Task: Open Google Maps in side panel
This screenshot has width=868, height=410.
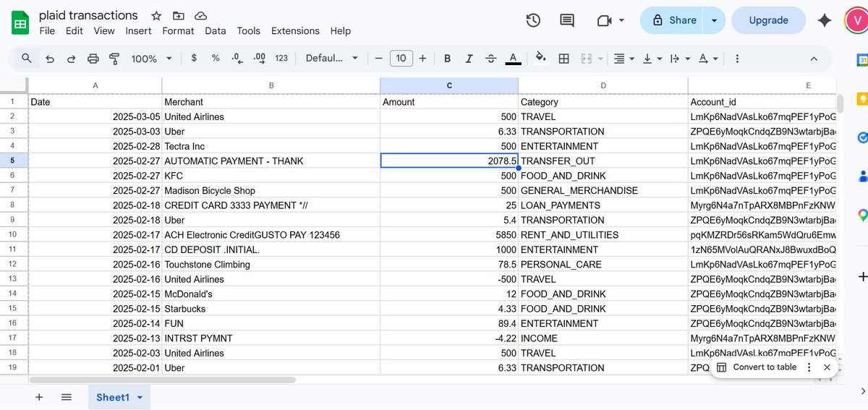Action: click(x=862, y=214)
